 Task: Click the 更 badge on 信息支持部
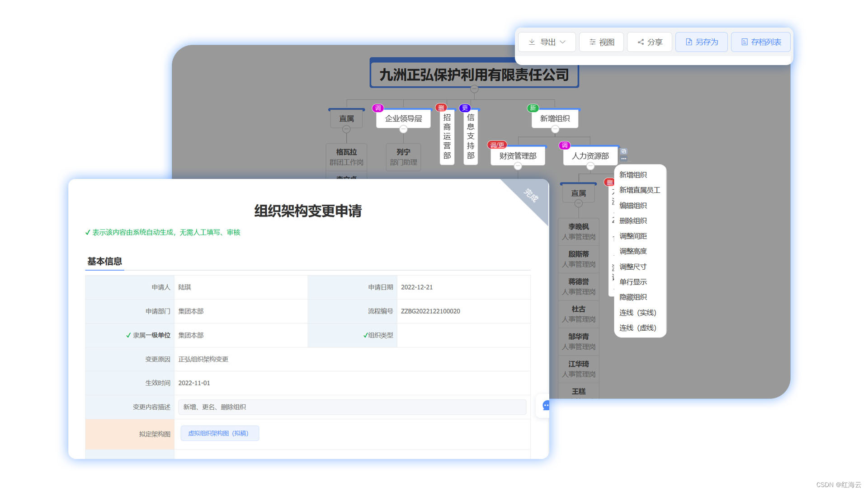[465, 108]
